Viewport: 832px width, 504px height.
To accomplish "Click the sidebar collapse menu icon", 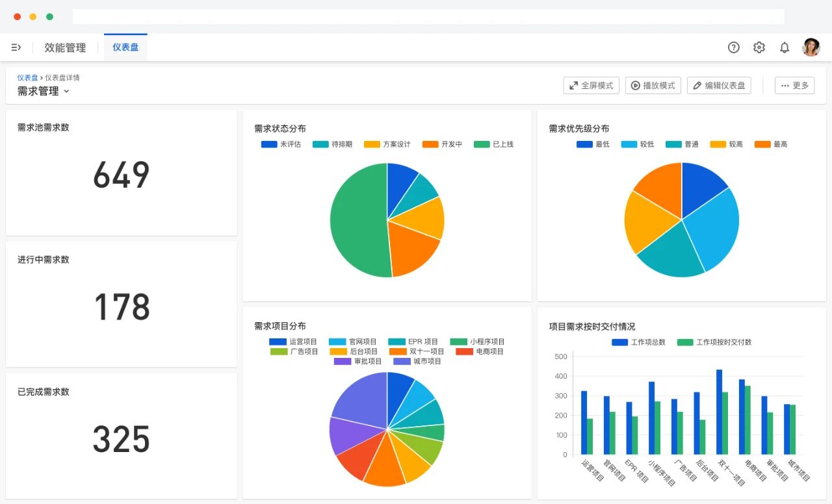I will click(16, 47).
